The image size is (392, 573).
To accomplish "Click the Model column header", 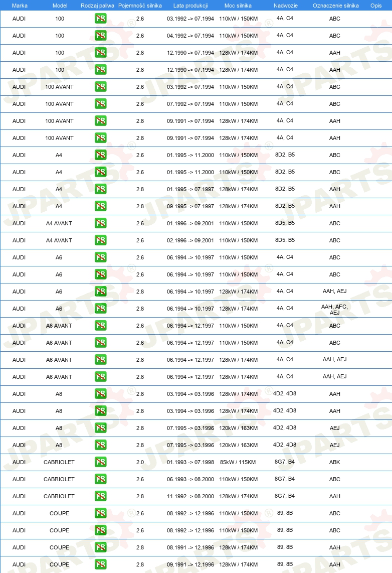I will click(60, 6).
